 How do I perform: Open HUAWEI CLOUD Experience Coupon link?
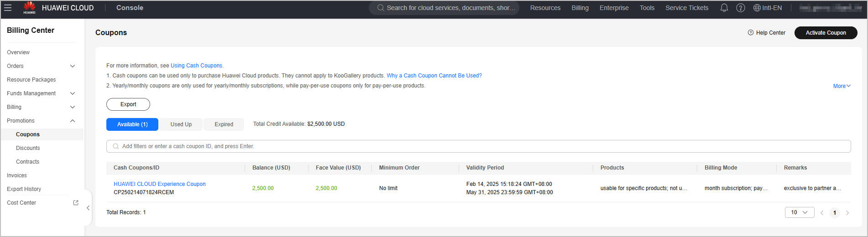[x=160, y=184]
